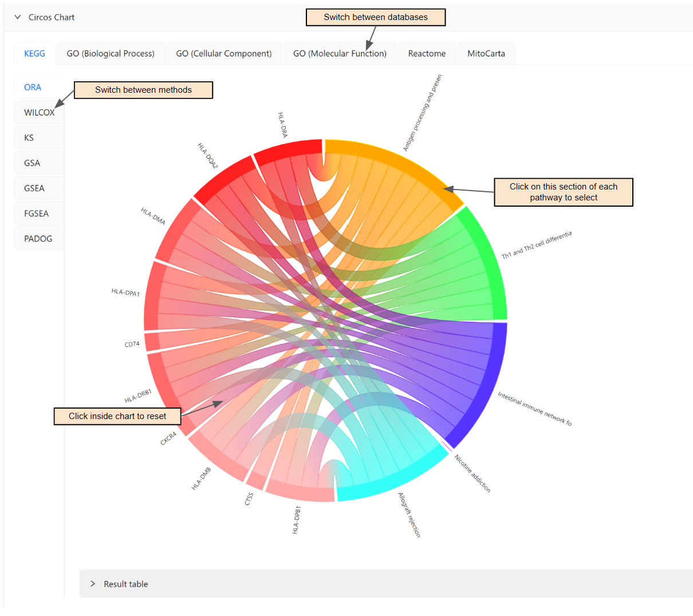Select the GSEA method
The image size is (693, 616).
(34, 188)
